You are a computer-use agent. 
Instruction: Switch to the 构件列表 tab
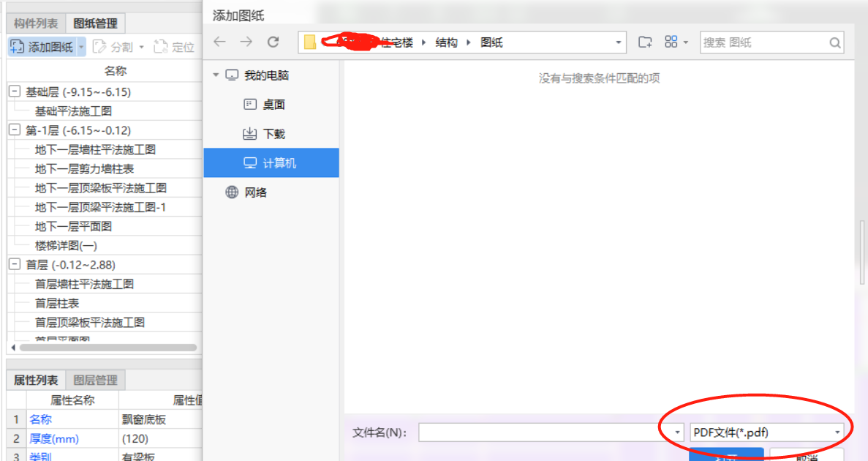36,23
